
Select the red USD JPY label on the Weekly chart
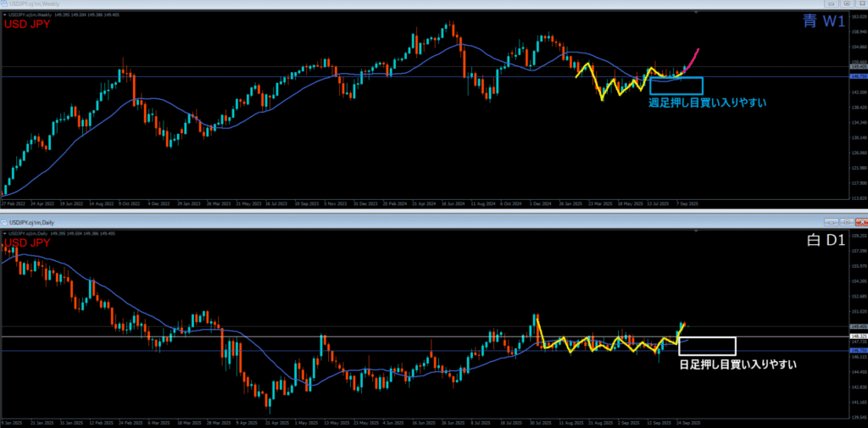point(26,25)
